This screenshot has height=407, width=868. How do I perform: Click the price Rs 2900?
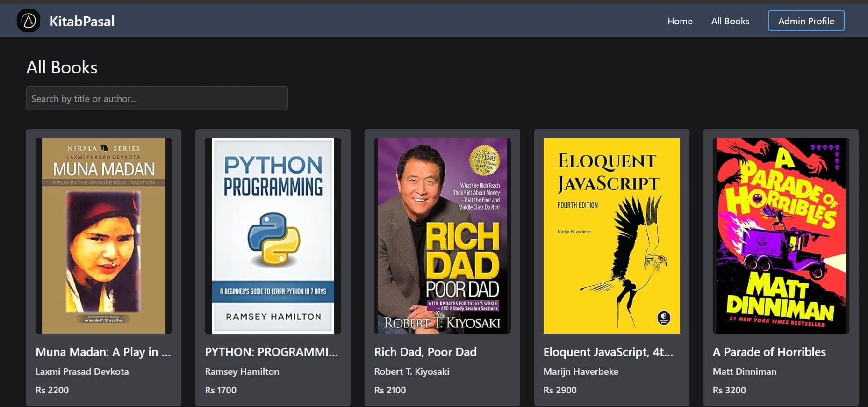coord(560,390)
